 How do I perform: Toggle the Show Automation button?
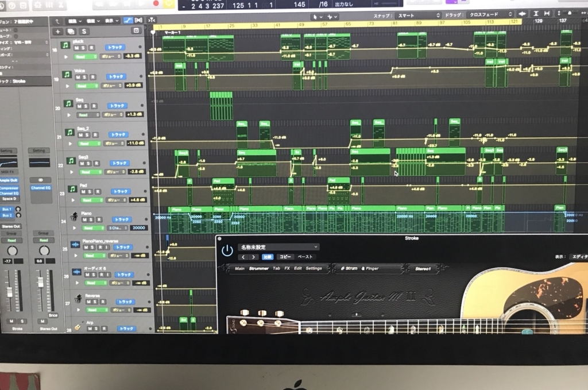128,20
